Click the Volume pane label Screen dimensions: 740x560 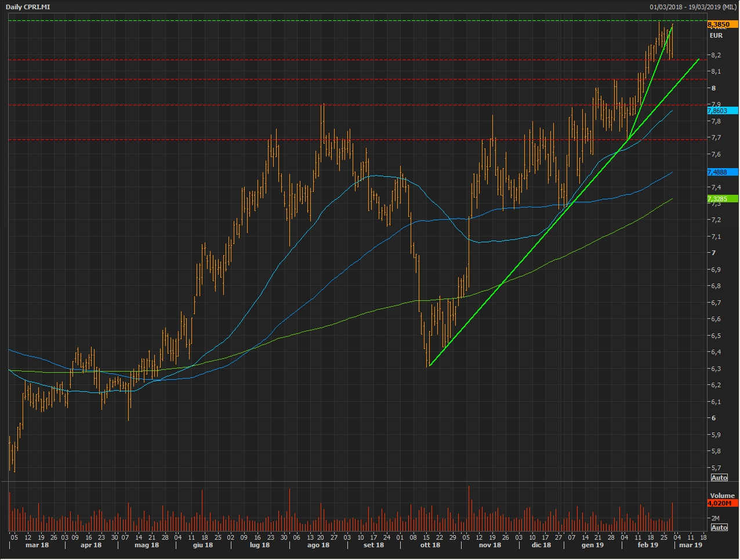[722, 496]
